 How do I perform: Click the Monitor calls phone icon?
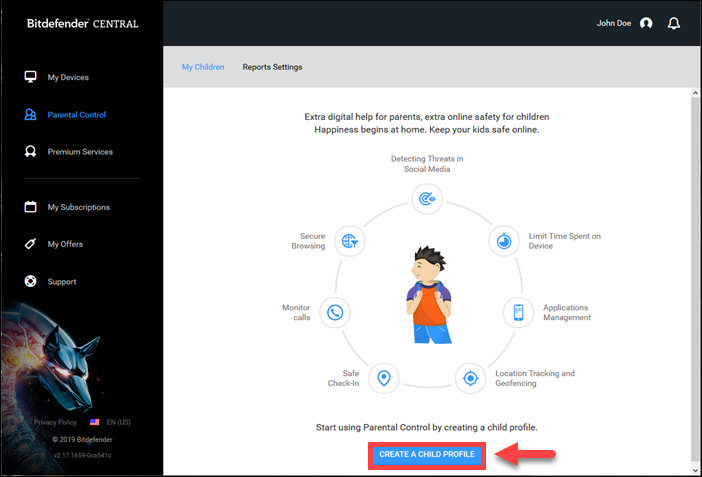coord(335,312)
